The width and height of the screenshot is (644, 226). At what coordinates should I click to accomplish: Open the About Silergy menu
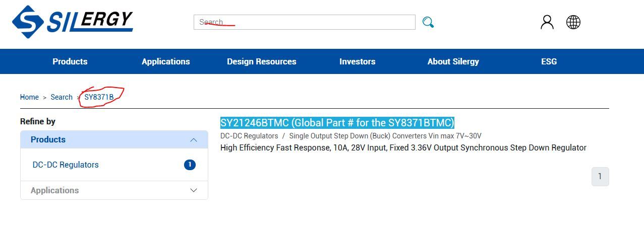453,61
